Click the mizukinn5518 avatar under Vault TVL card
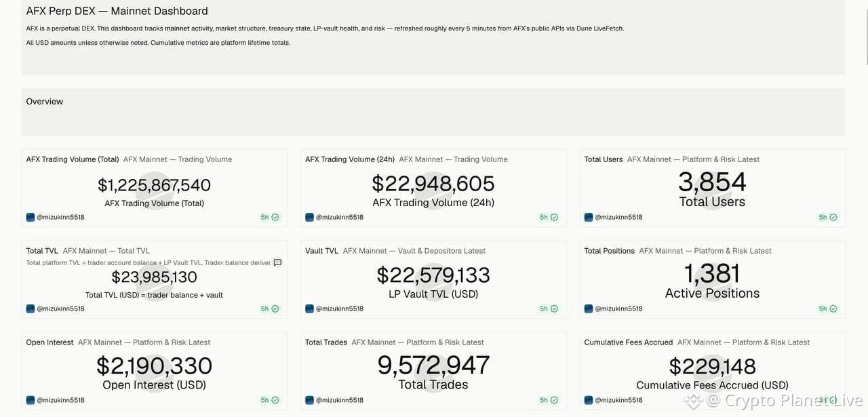Image resolution: width=868 pixels, height=417 pixels. (309, 309)
